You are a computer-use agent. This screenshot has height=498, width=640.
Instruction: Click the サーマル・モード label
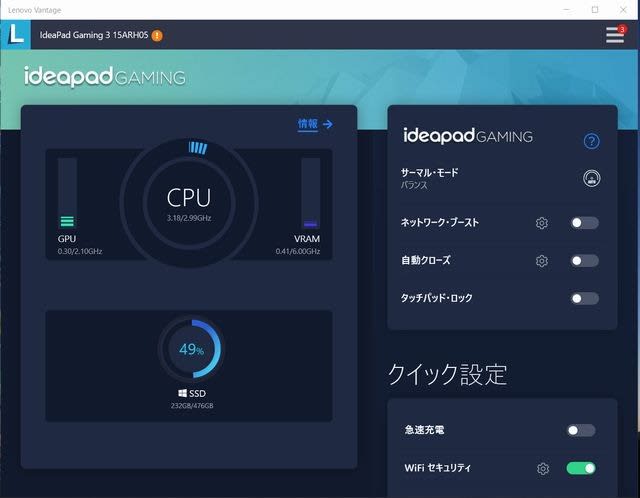tap(429, 173)
